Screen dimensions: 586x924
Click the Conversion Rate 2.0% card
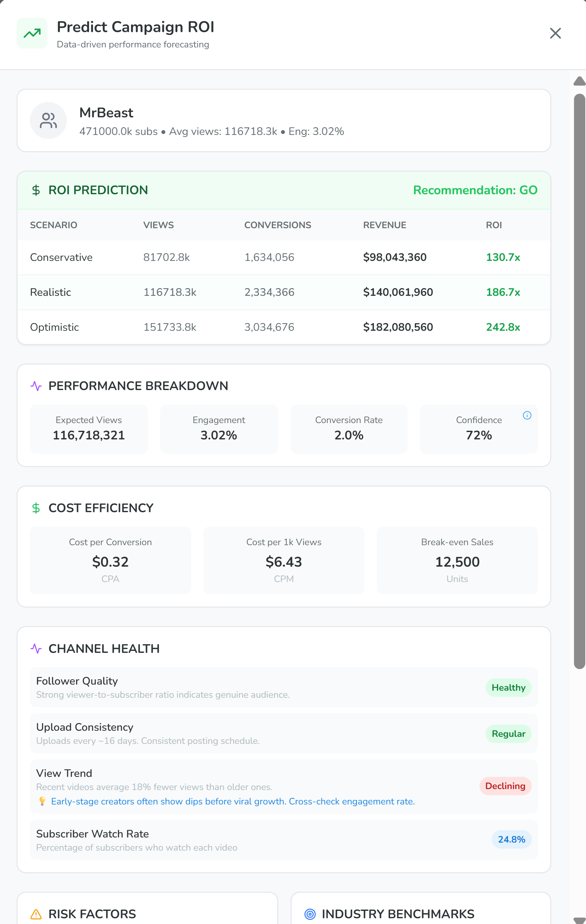(349, 429)
